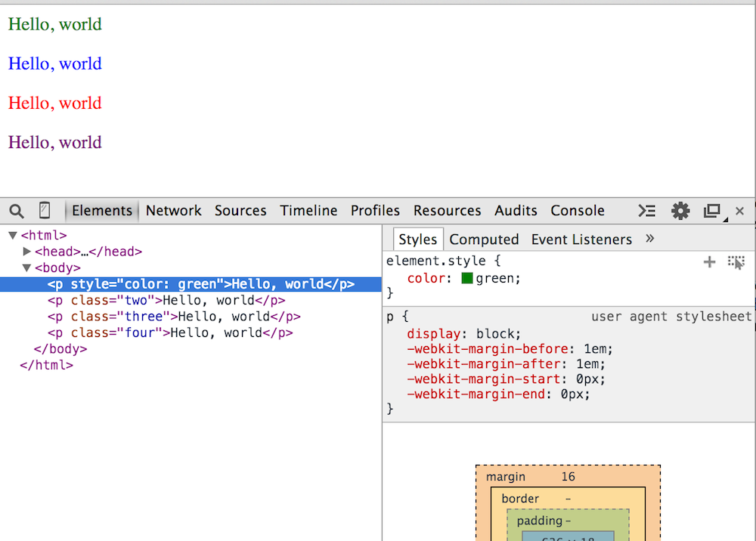Click -webkit-margin-before declaration

[510, 349]
